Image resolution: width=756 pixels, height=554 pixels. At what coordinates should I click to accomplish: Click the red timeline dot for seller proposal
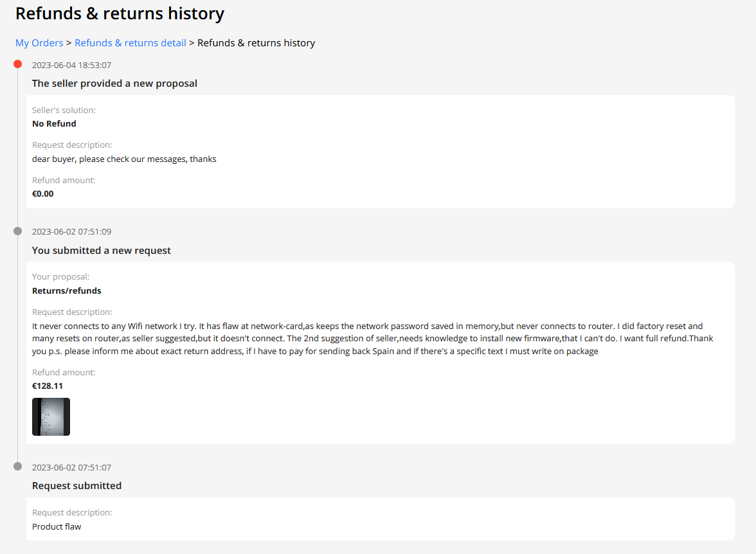(18, 64)
